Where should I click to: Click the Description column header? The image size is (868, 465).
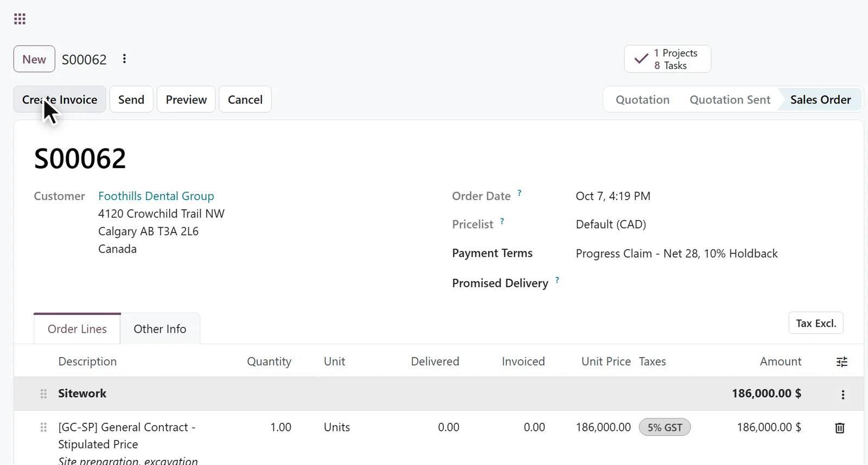87,361
